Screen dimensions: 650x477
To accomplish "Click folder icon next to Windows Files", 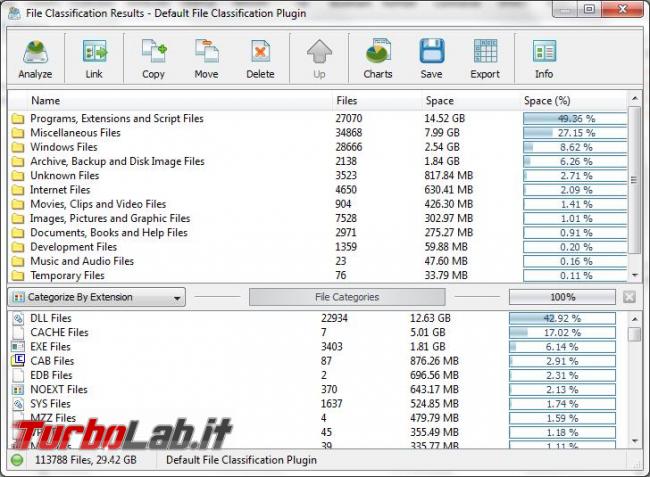I will (18, 147).
